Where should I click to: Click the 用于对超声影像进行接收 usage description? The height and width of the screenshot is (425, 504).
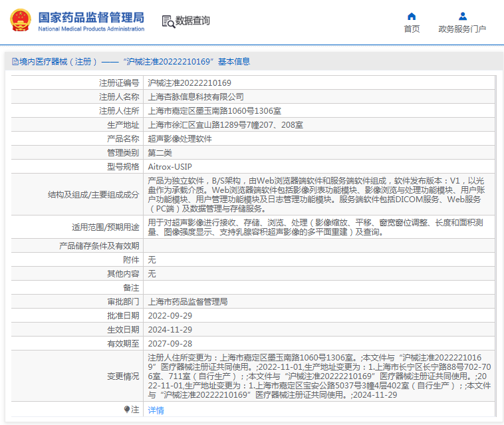coord(315,227)
